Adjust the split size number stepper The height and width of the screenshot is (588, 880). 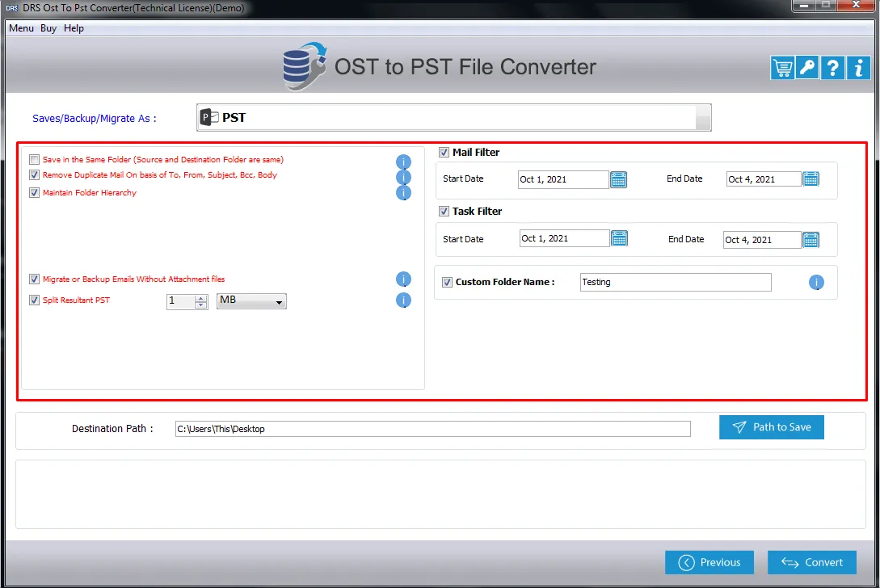201,301
